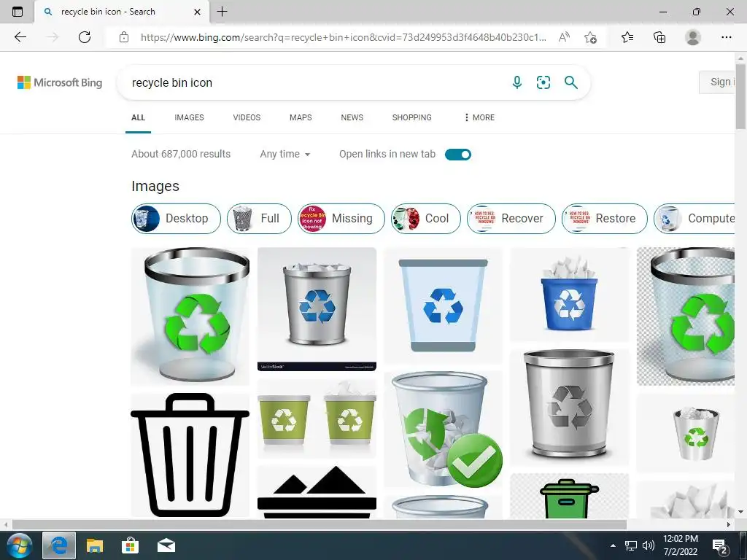Open glass bin image on checkered background
The width and height of the screenshot is (747, 560).
point(686,316)
